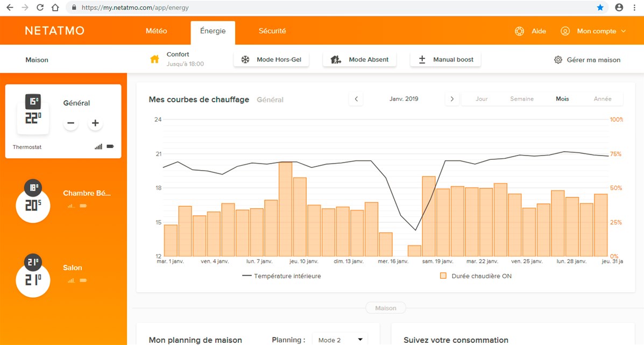This screenshot has height=345, width=644.
Task: Decrease Général thermostat temperature
Action: [x=70, y=123]
